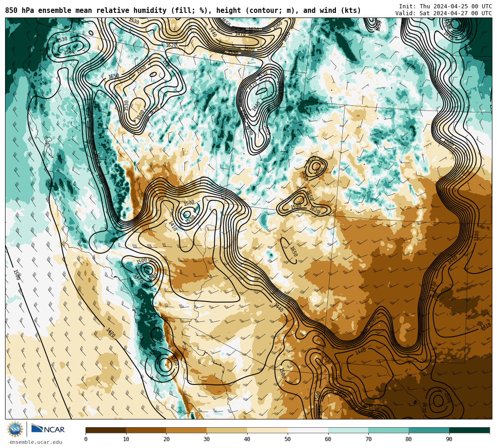Click the Init: Thu 2024-04-25 00 UTC text
The image size is (497, 448).
coord(445,6)
